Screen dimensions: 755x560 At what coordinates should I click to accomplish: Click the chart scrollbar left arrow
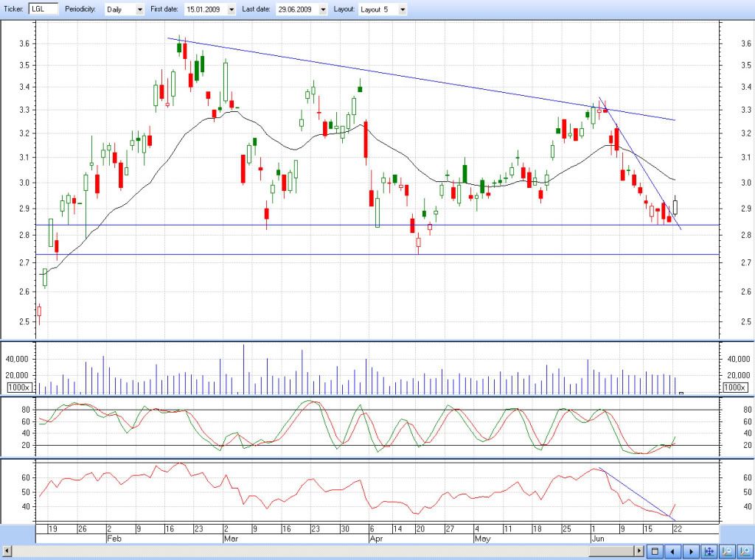tap(7, 551)
